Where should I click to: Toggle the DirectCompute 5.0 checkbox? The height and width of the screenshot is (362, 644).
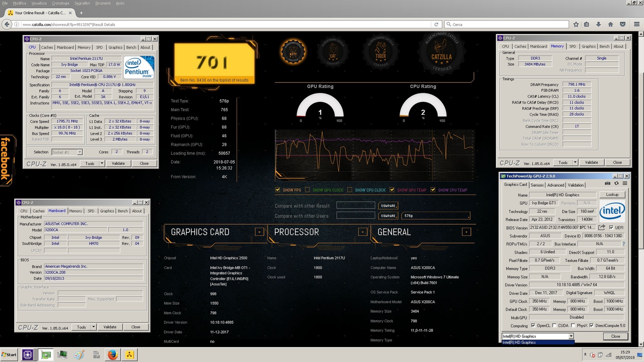[591, 325]
